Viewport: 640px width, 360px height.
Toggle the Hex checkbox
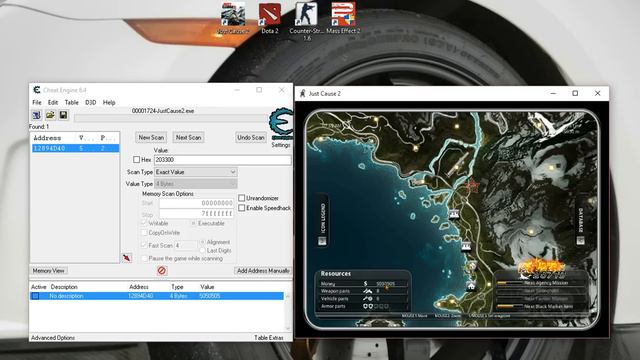point(136,160)
